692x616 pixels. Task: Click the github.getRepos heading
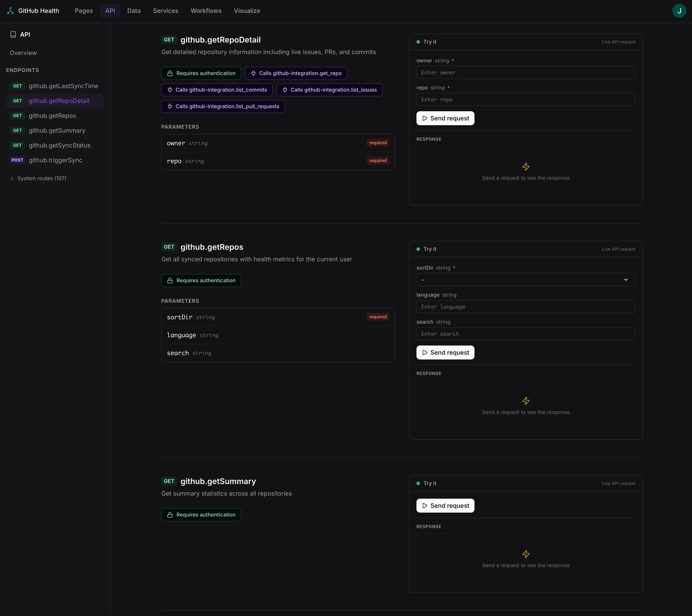(x=212, y=247)
